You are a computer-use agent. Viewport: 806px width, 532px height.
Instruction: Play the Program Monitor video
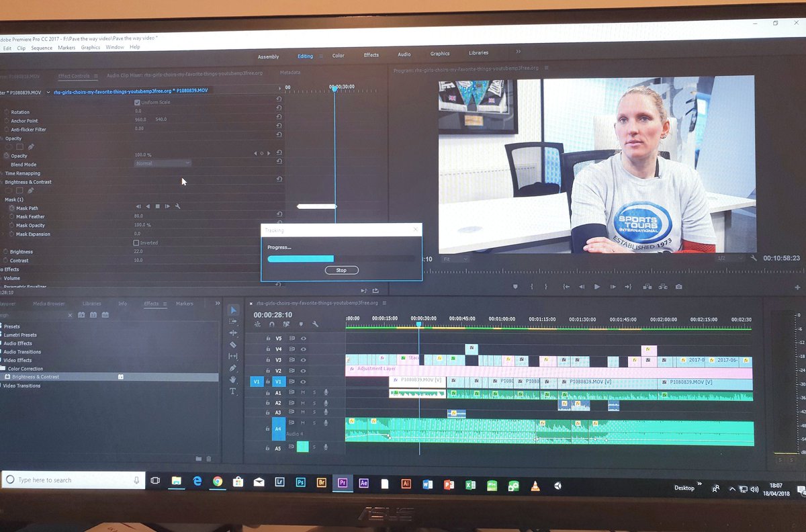[x=596, y=287]
